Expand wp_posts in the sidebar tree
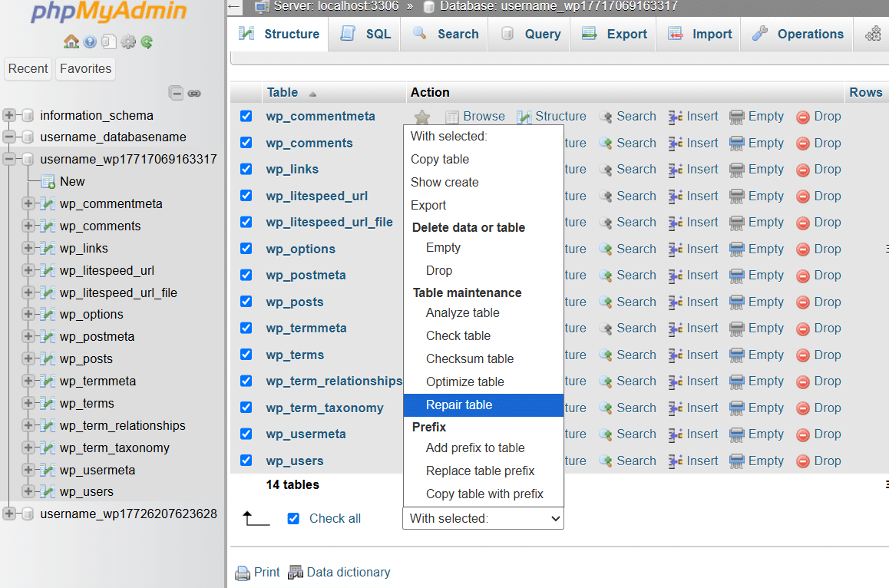Screen dimensions: 889x588 pyautogui.click(x=28, y=359)
